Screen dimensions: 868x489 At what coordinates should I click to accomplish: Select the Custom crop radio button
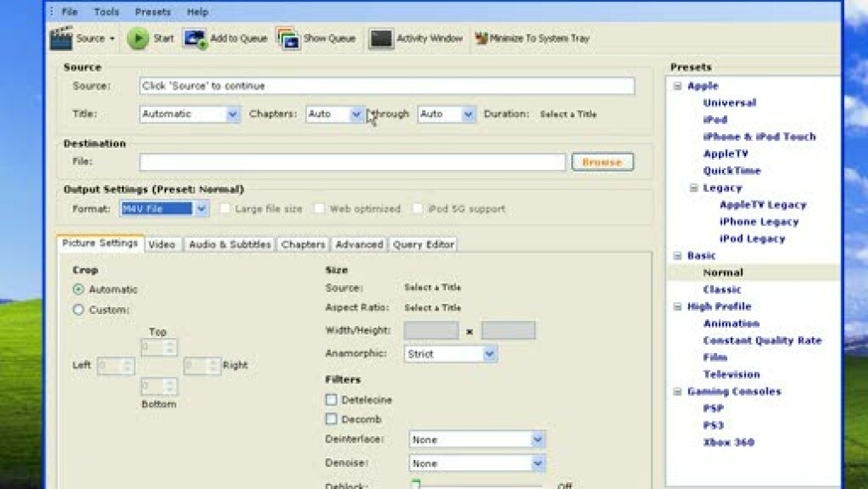tap(78, 310)
